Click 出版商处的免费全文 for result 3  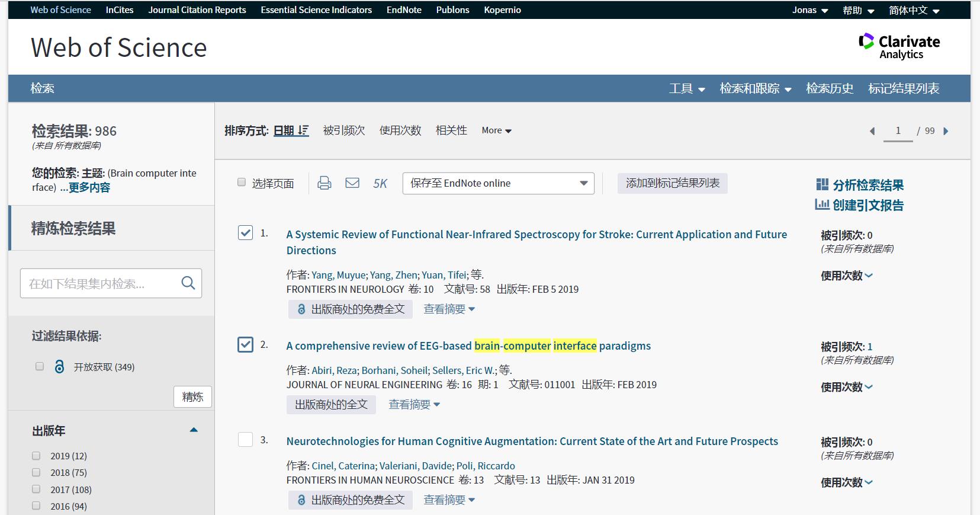pos(351,500)
